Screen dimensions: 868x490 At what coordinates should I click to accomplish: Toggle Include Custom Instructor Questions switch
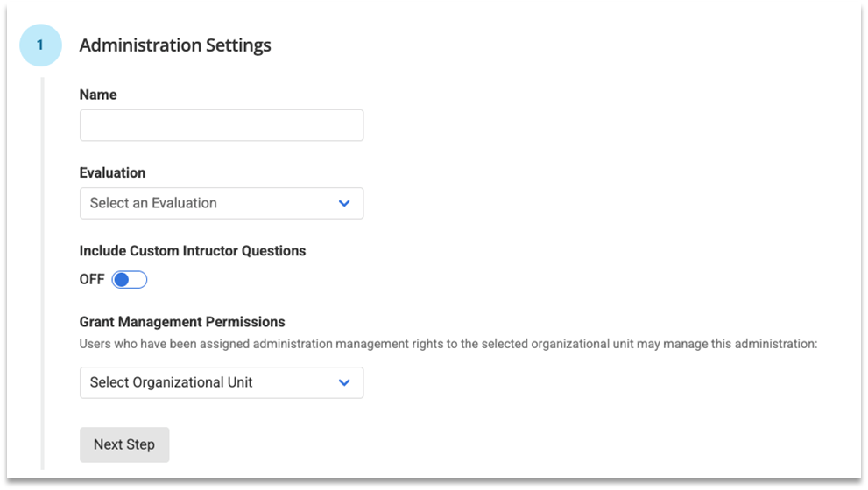click(130, 280)
